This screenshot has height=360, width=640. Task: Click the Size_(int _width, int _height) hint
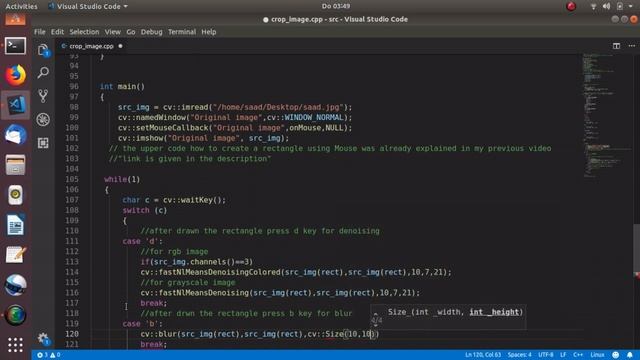click(x=455, y=312)
